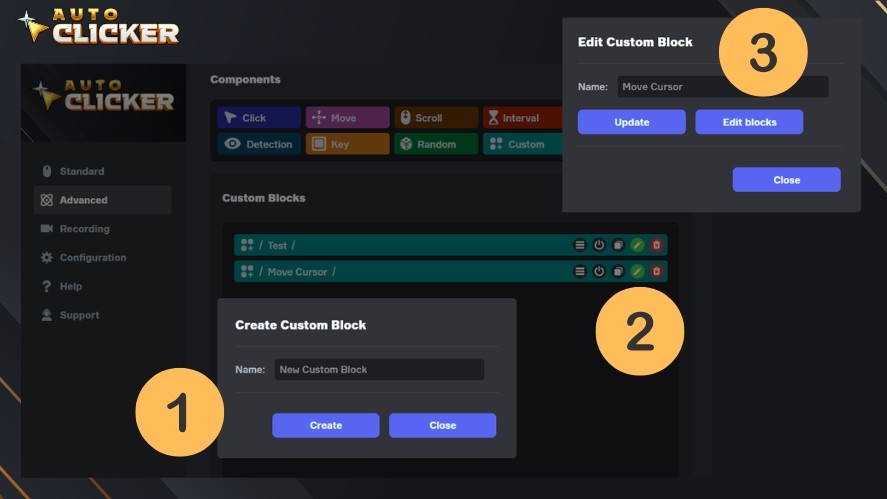Screen dimensions: 887x499
Task: Toggle power icon on Move Cursor block
Action: (x=599, y=272)
